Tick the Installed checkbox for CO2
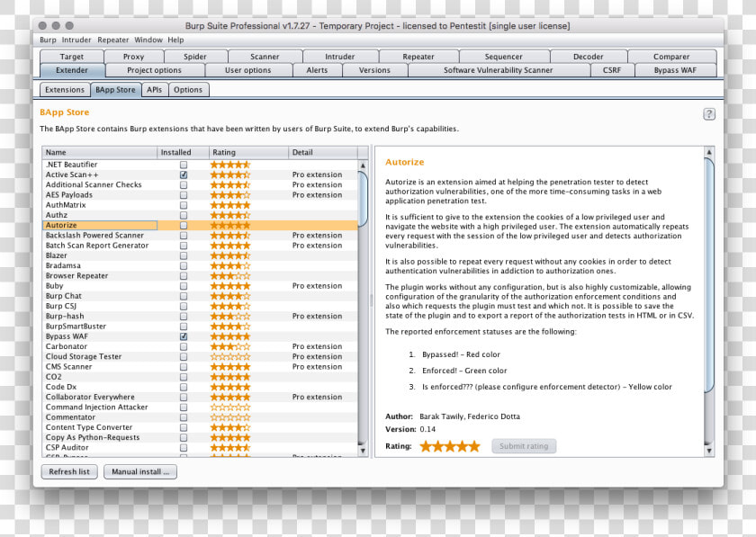756x537 pixels. pos(184,377)
